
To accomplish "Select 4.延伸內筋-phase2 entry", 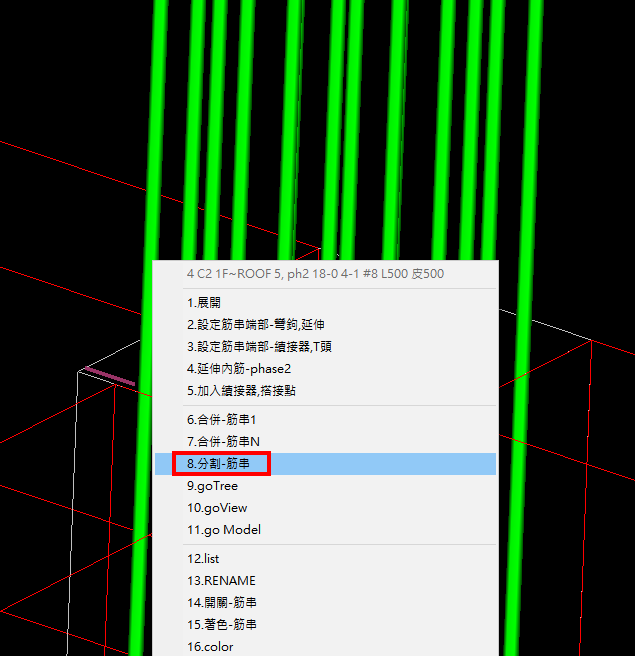I will click(x=325, y=369).
